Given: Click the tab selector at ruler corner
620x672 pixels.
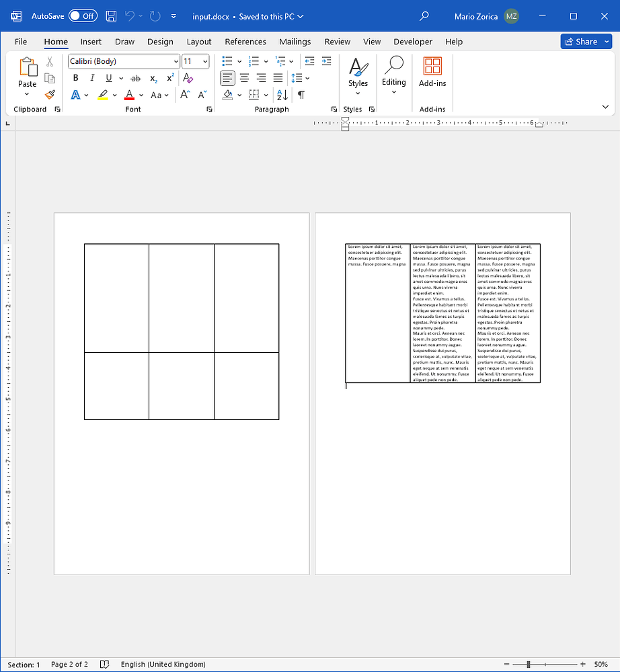Looking at the screenshot, I should click(7, 124).
